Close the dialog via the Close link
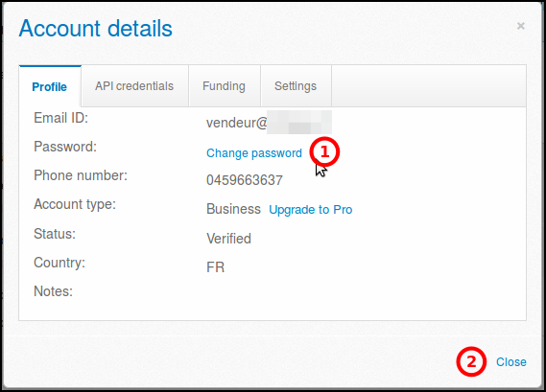 (x=511, y=362)
